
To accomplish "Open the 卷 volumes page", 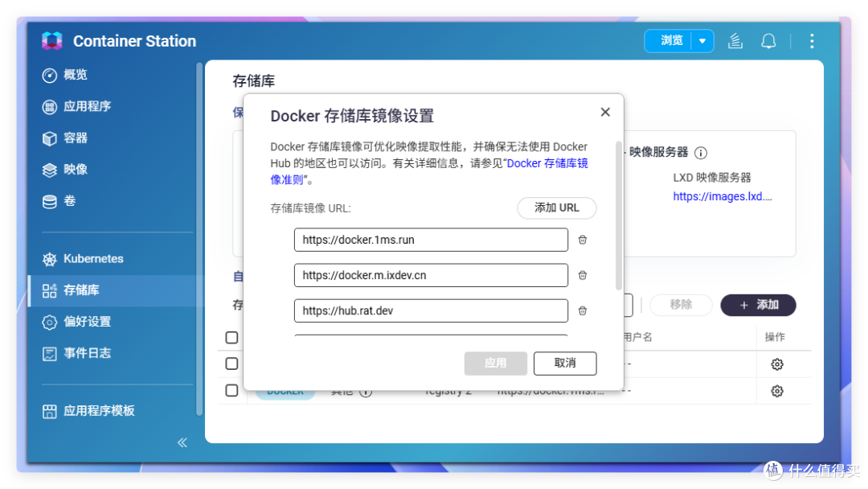I will tap(59, 201).
